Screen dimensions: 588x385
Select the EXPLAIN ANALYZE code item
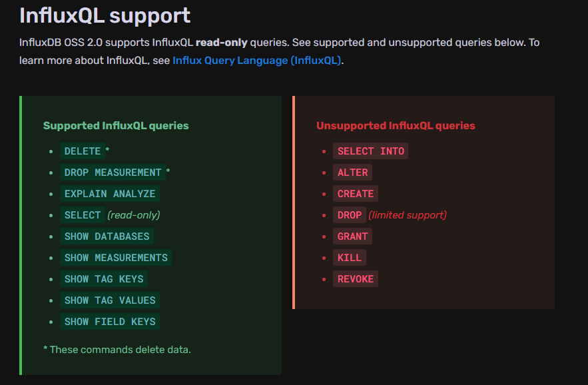(x=110, y=194)
